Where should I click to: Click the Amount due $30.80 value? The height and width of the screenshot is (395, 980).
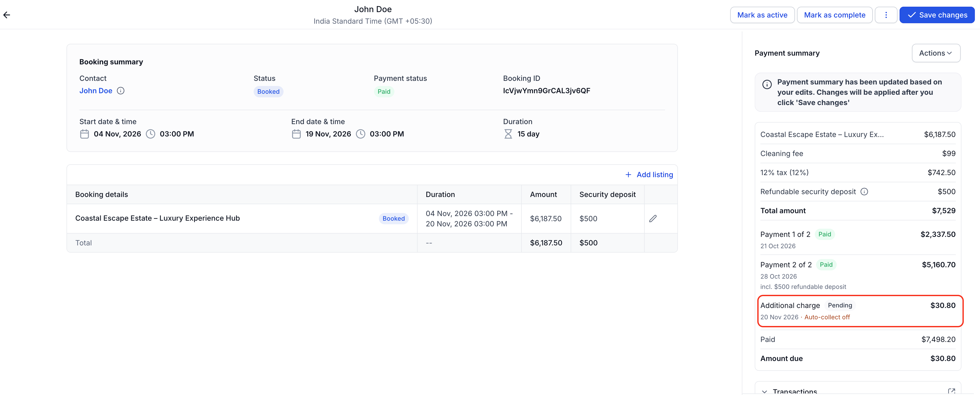click(943, 358)
